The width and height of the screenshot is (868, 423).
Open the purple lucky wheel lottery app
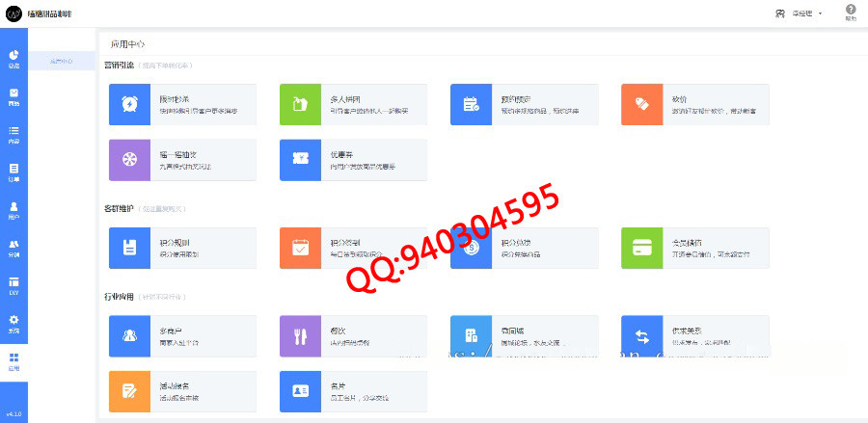pyautogui.click(x=129, y=160)
